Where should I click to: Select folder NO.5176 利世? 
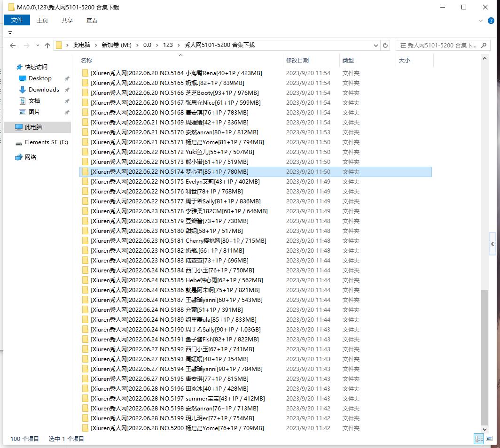coord(256,192)
